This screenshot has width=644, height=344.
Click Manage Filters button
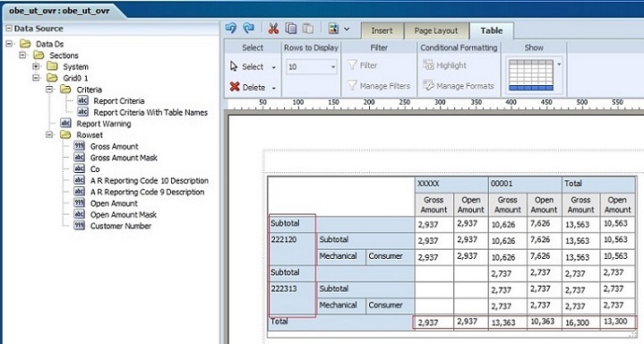(379, 86)
